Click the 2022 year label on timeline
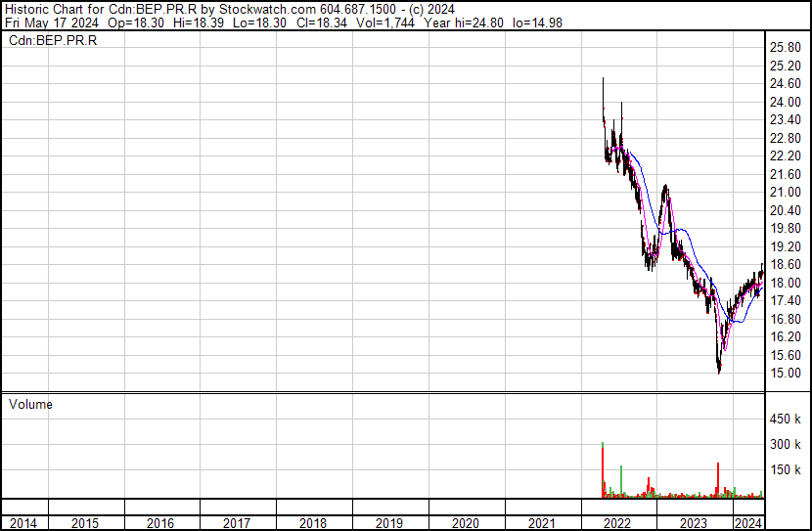 (617, 523)
